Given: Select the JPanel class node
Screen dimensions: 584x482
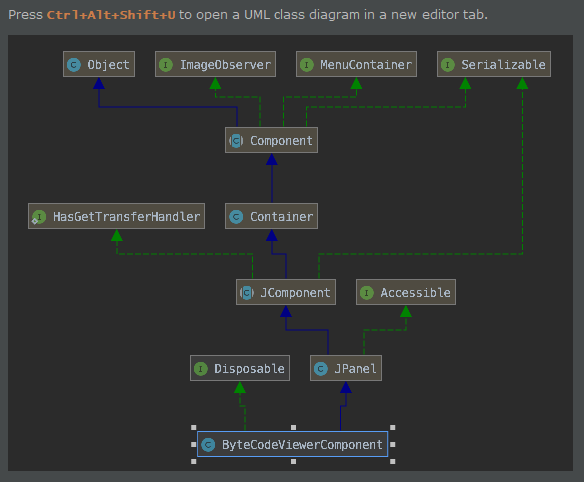Looking at the screenshot, I should click(x=346, y=368).
